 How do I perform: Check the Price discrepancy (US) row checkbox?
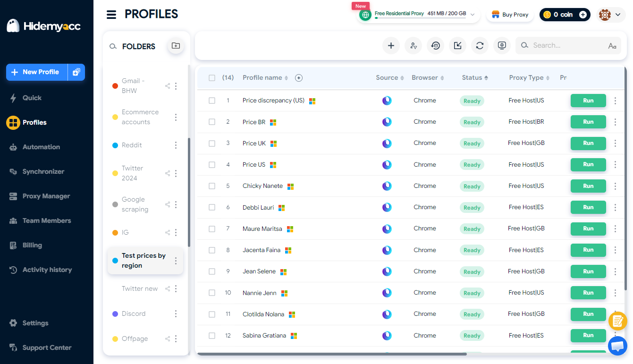[x=212, y=101]
